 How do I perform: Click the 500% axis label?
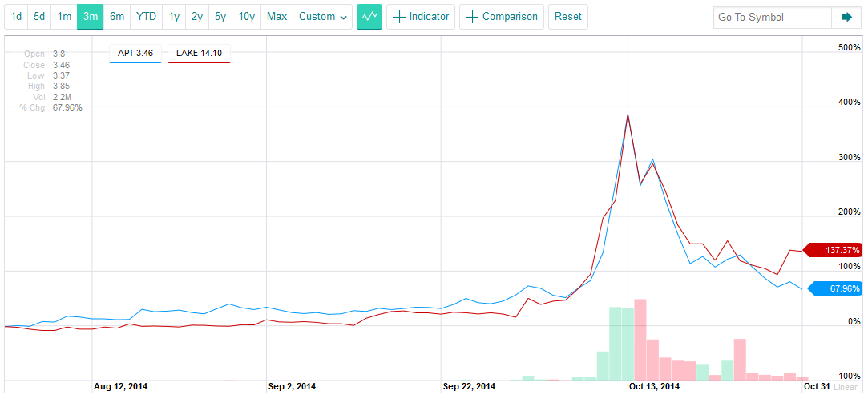click(850, 47)
